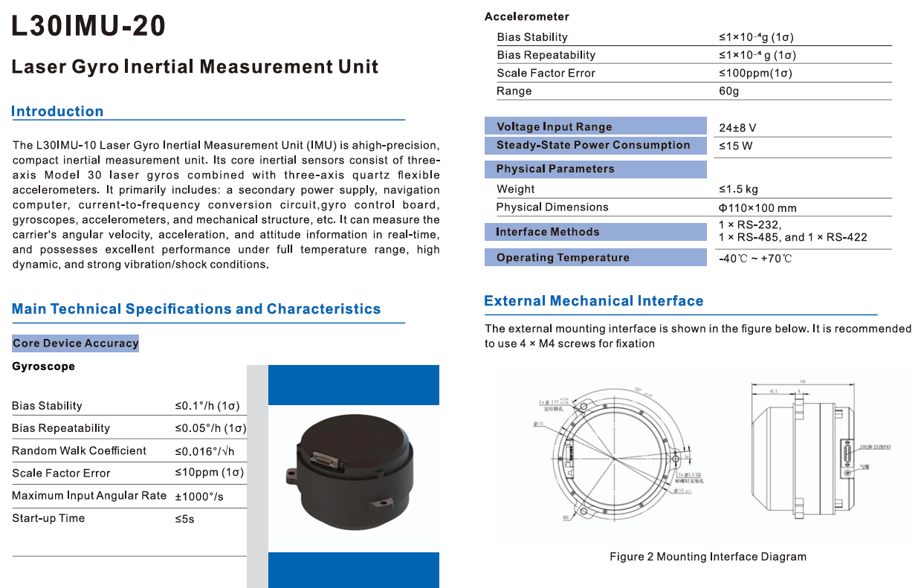Click the Weight row label
This screenshot has height=588, width=921.
(x=516, y=189)
